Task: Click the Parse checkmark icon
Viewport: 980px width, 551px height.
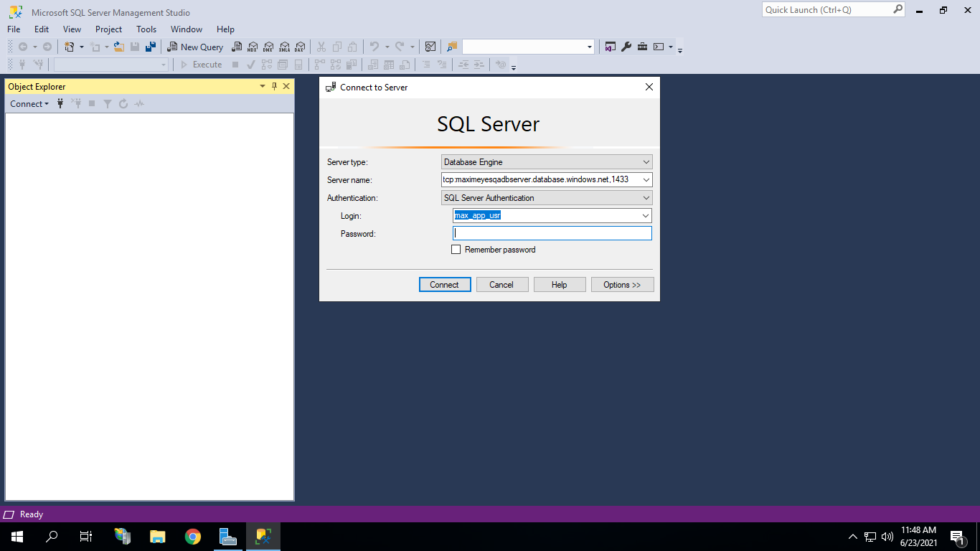Action: [251, 65]
